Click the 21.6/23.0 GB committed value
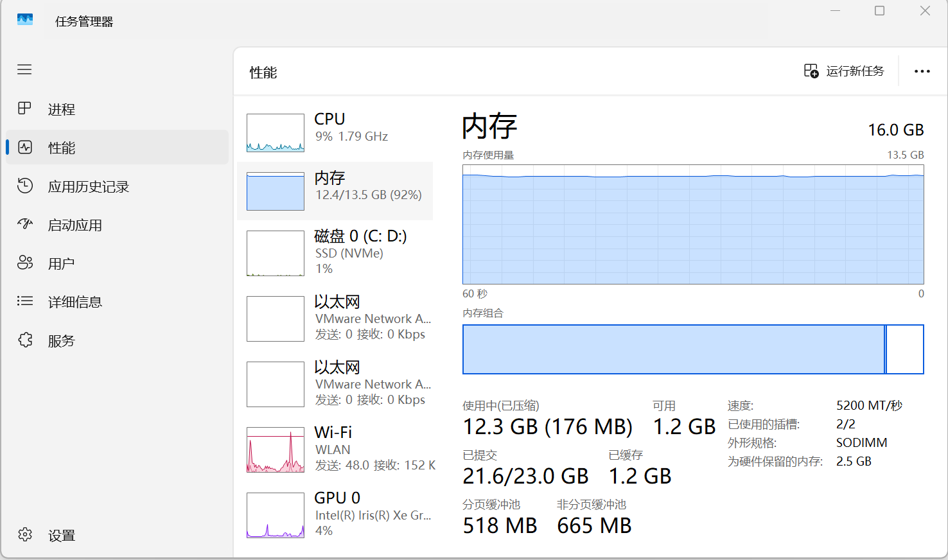 (x=525, y=476)
